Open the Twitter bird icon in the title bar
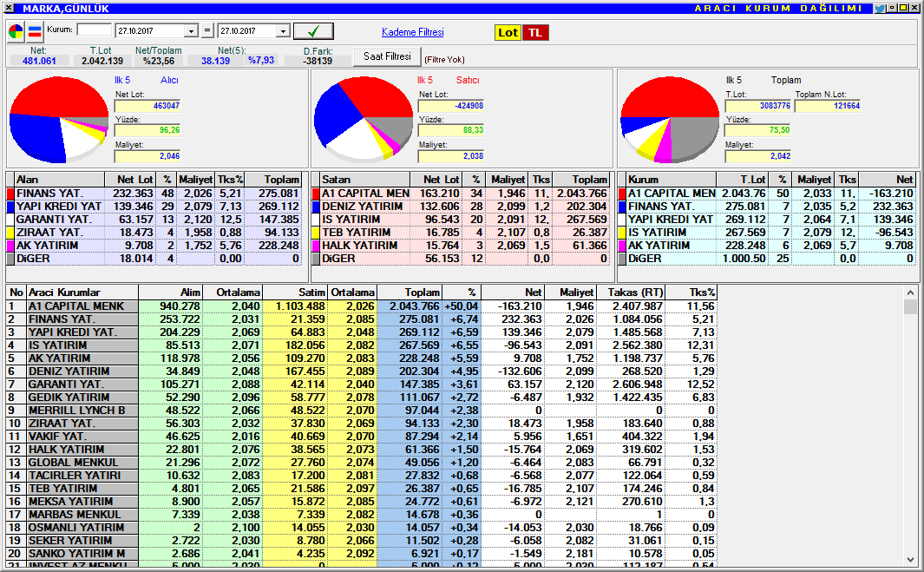Image resolution: width=924 pixels, height=572 pixels. click(x=880, y=9)
